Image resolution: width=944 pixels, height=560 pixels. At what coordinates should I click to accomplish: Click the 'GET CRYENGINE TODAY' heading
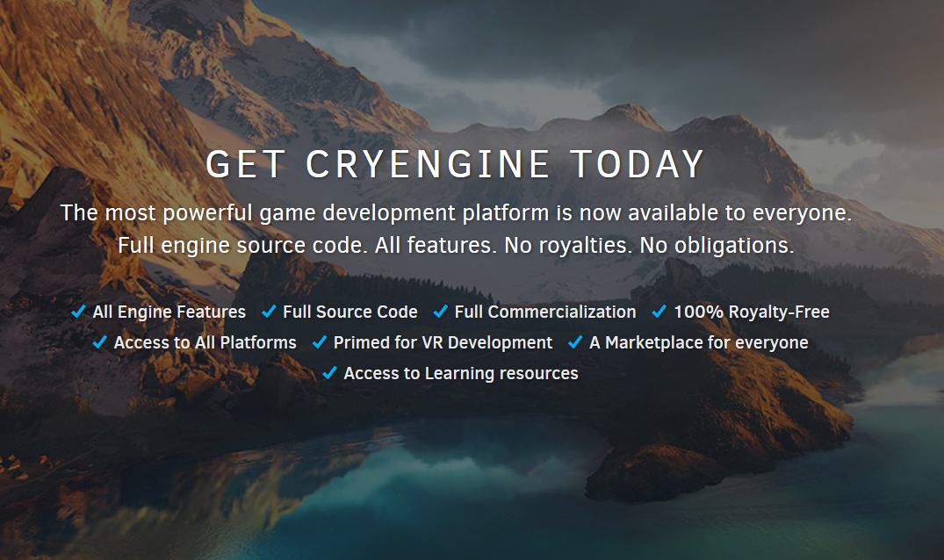click(x=455, y=164)
